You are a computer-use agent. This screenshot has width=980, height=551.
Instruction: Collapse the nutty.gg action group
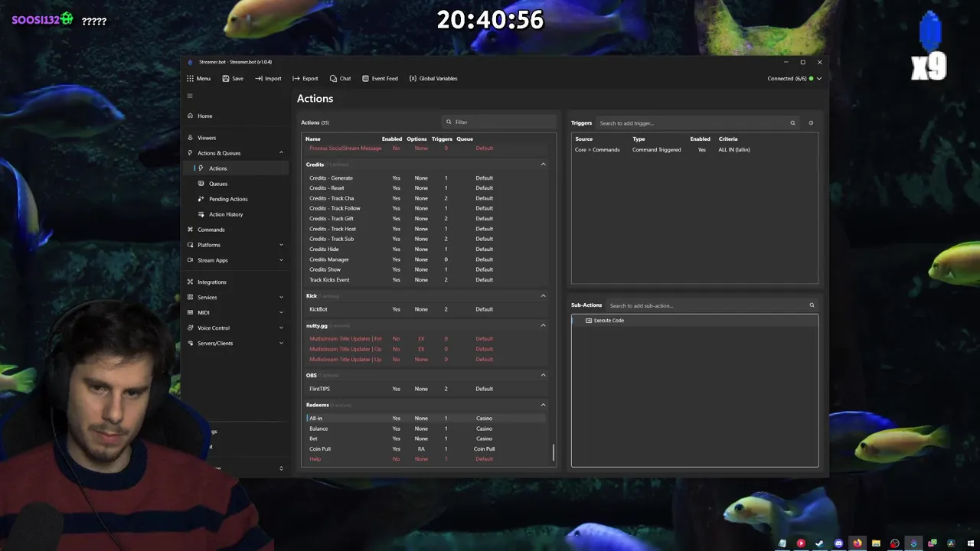point(544,325)
